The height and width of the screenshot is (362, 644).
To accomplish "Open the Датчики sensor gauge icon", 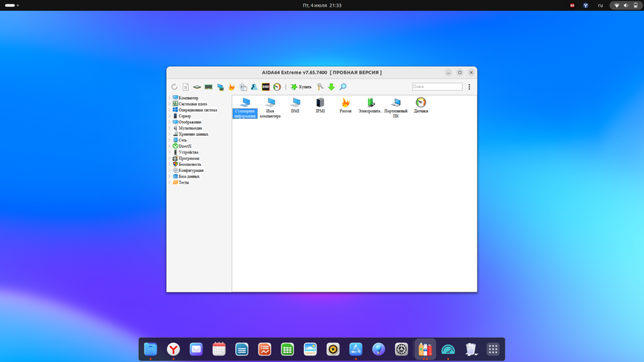I will (x=421, y=103).
